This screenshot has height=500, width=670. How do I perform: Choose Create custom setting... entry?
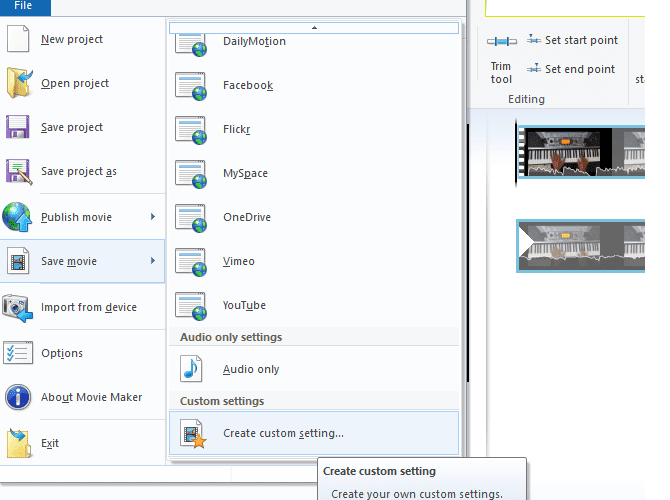tap(314, 433)
